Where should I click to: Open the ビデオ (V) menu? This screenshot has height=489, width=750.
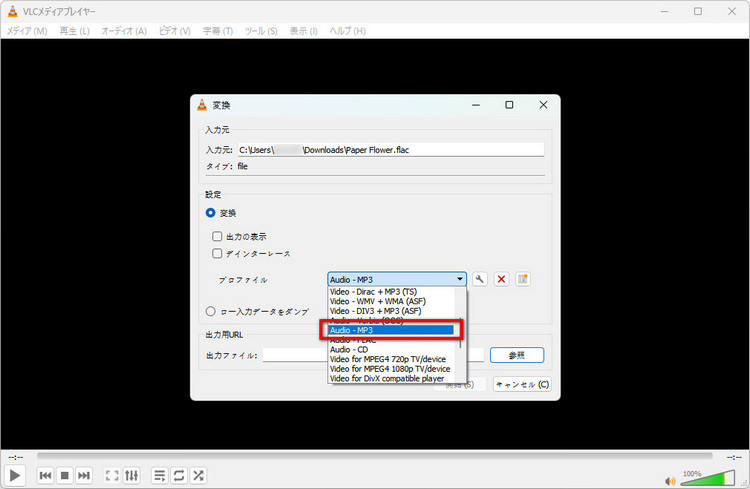175,31
